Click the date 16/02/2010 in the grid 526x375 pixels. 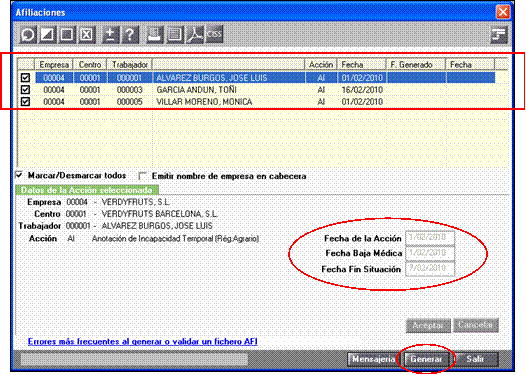point(362,90)
